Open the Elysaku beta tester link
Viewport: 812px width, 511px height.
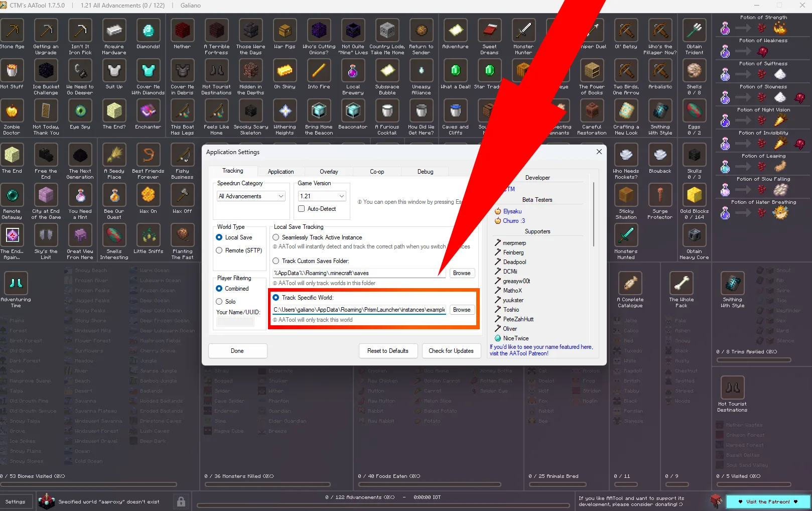(x=512, y=211)
